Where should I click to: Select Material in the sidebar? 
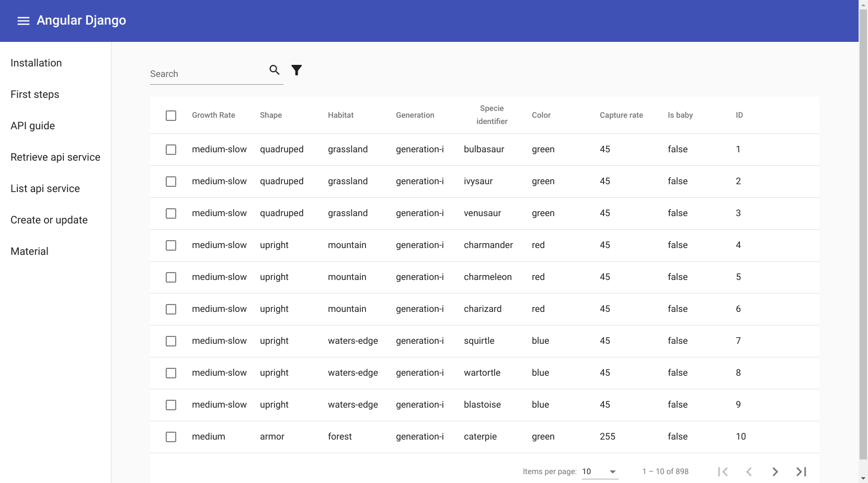[x=29, y=251]
